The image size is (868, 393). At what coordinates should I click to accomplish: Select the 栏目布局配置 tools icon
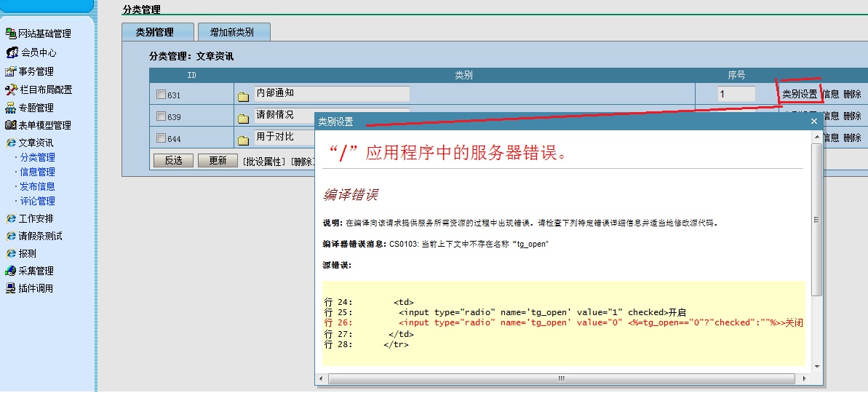(x=11, y=90)
